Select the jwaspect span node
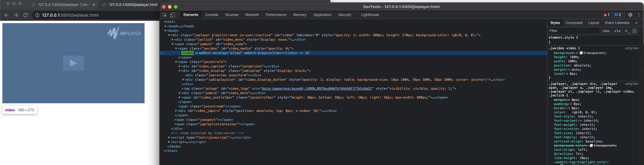The height and width of the screenshot is (165, 644). point(204,120)
